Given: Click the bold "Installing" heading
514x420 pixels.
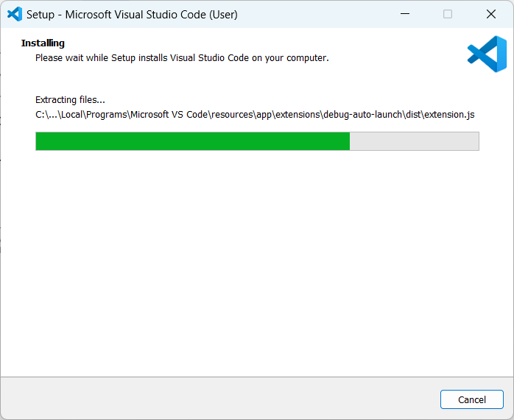Looking at the screenshot, I should pos(43,43).
